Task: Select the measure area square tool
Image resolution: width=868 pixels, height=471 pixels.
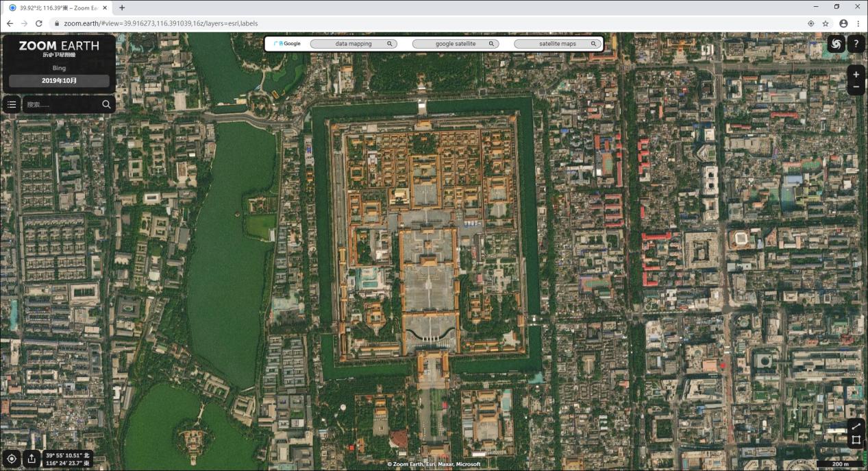Action: tap(856, 440)
